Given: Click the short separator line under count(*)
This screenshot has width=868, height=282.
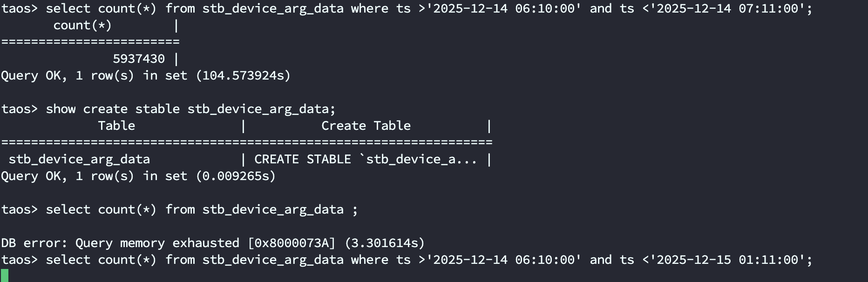Looking at the screenshot, I should [90, 42].
